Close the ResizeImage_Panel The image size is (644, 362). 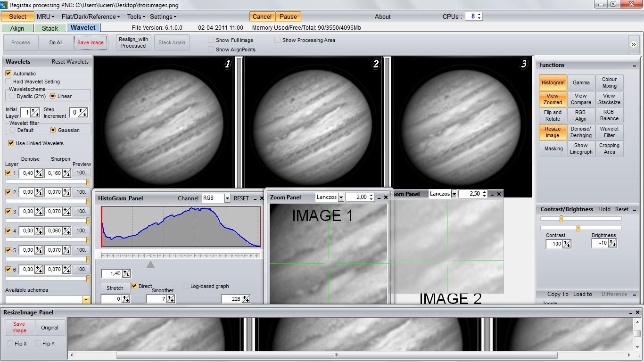637,313
